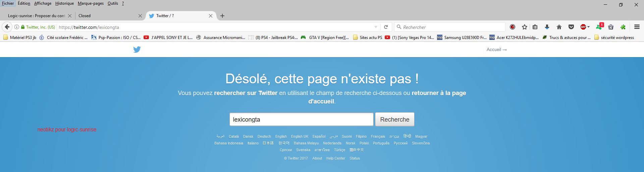The height and width of the screenshot is (172, 644).
Task: Switch language to Español
Action: 319,136
